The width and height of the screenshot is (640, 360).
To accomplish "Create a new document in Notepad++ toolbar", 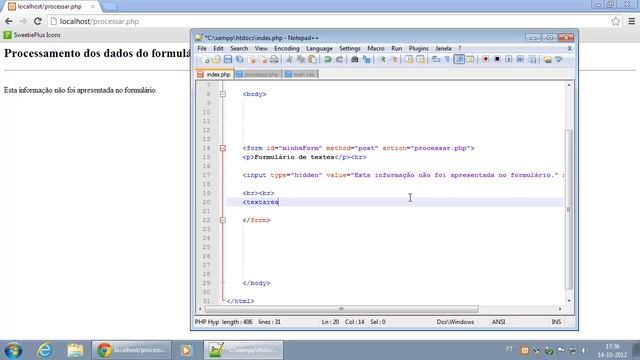I will [205, 60].
